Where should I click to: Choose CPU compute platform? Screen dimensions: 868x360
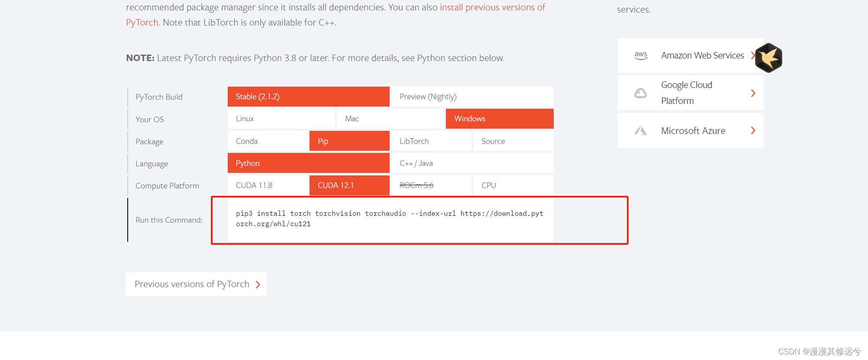513,185
